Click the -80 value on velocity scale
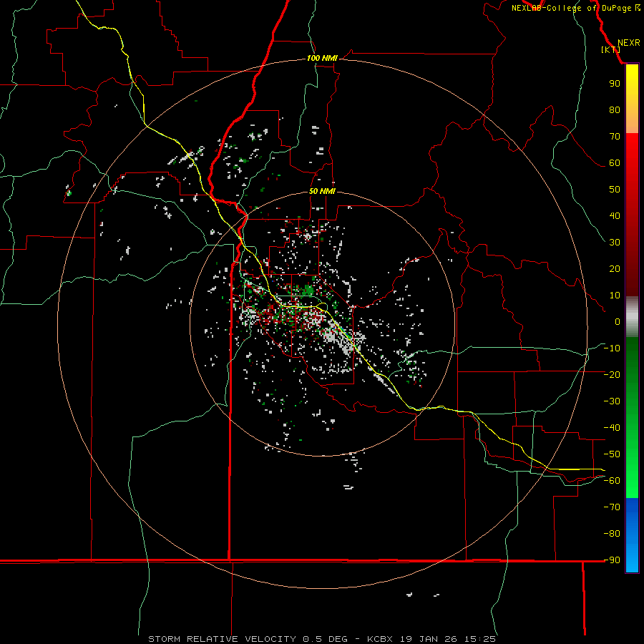644x644 pixels. [612, 534]
